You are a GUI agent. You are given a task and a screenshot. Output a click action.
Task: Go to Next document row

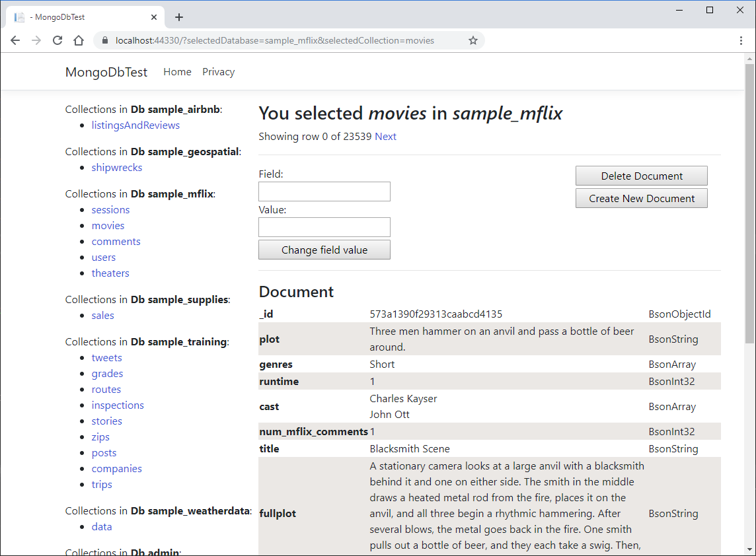(385, 137)
